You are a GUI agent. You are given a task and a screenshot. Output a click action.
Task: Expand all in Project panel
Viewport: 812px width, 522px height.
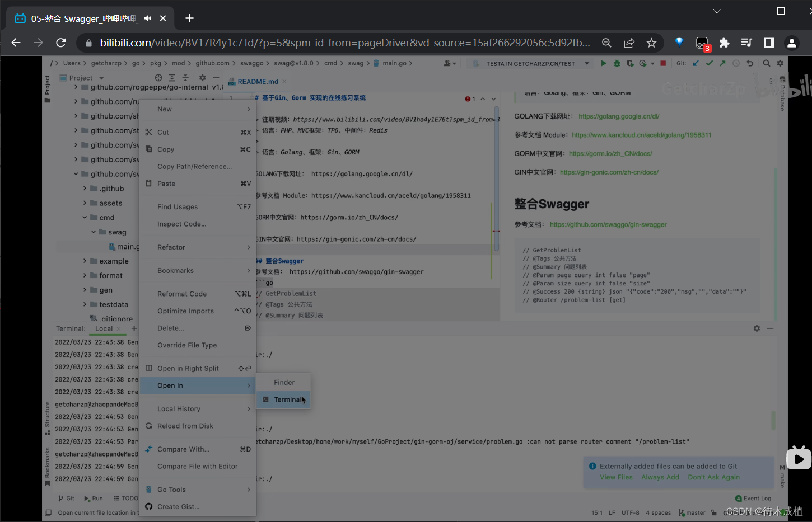coord(172,78)
